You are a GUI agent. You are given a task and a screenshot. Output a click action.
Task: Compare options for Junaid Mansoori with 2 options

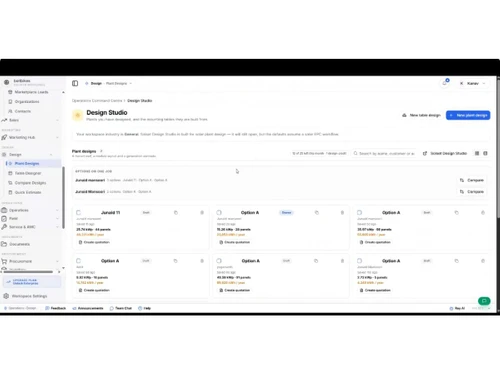tap(472, 192)
